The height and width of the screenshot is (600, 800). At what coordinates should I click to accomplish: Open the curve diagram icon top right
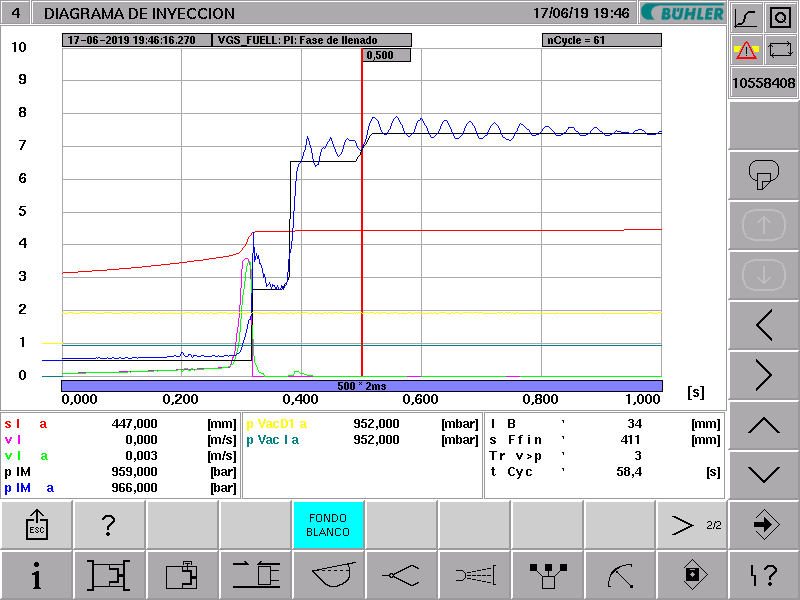coord(746,18)
